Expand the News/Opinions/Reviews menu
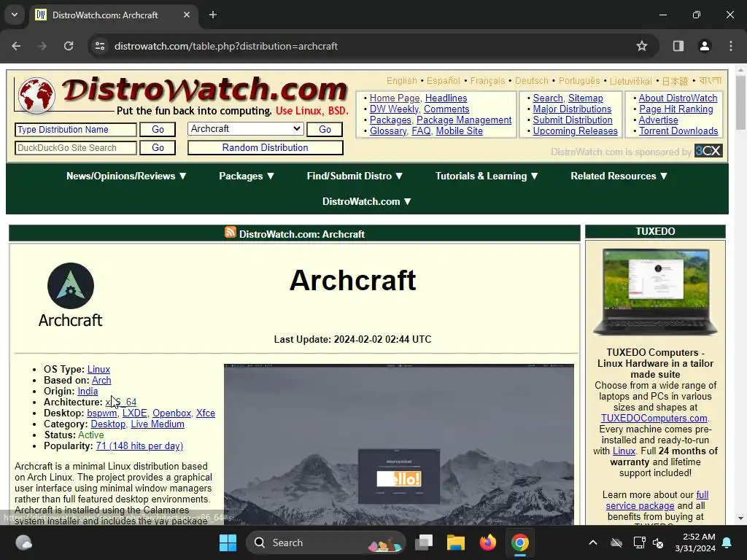 126,176
